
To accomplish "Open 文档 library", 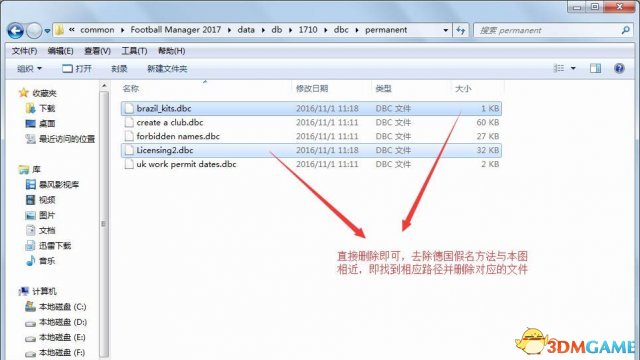I will tap(41, 231).
